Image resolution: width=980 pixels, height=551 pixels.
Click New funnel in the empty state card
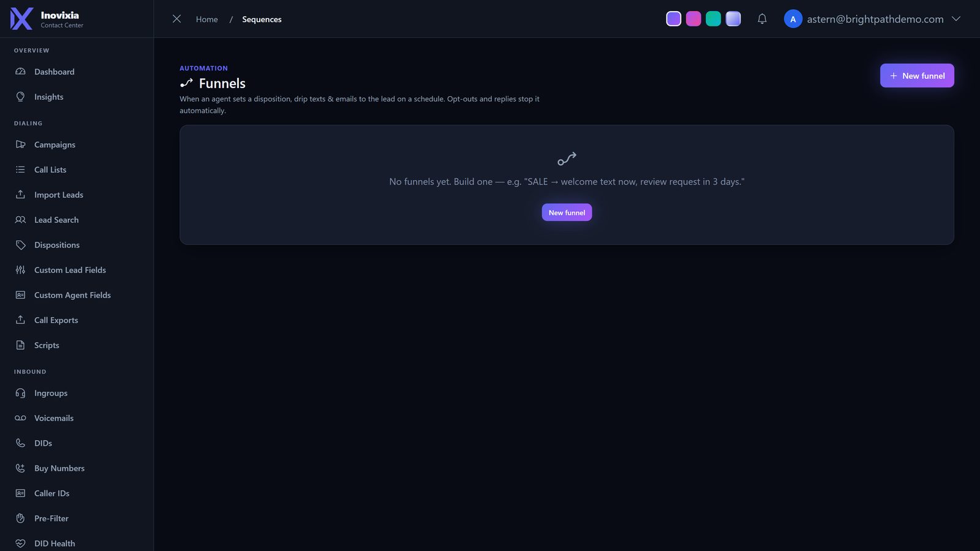tap(567, 212)
